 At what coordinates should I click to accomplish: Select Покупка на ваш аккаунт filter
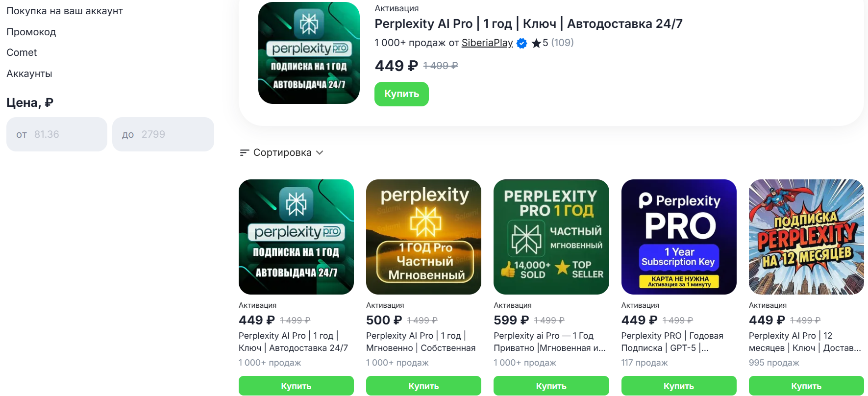pos(65,11)
